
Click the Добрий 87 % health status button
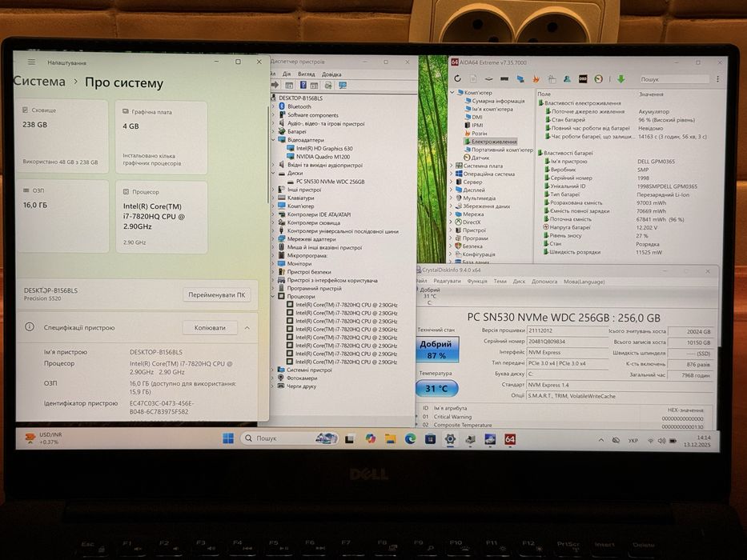click(x=436, y=350)
